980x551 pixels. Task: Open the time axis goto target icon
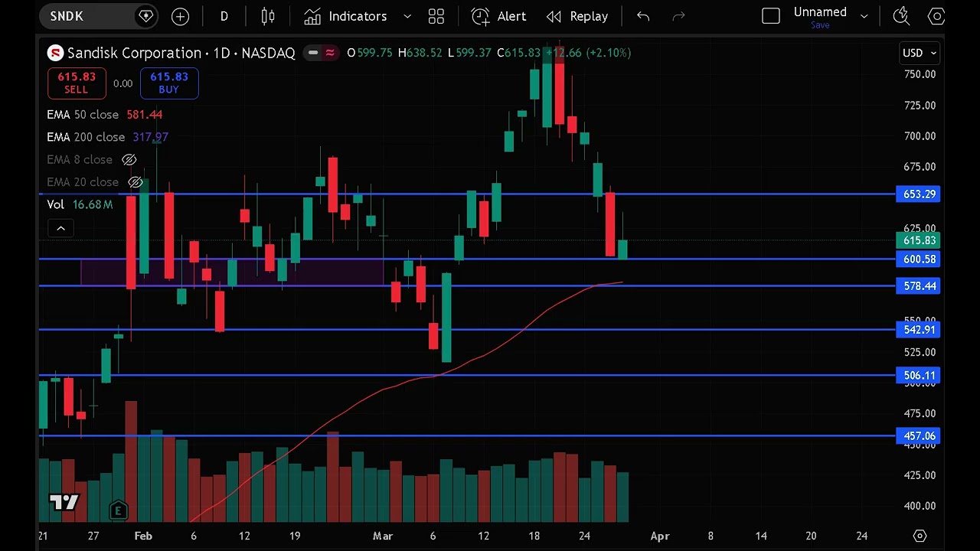(920, 536)
